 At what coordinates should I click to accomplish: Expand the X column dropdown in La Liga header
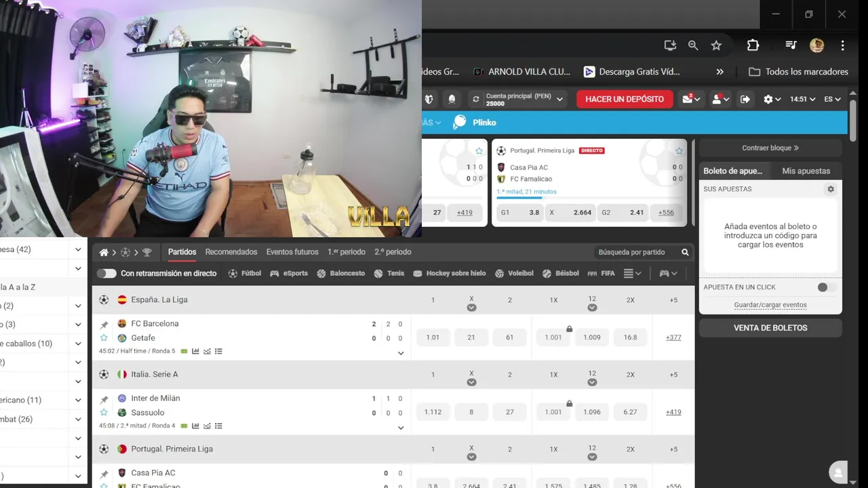(471, 308)
